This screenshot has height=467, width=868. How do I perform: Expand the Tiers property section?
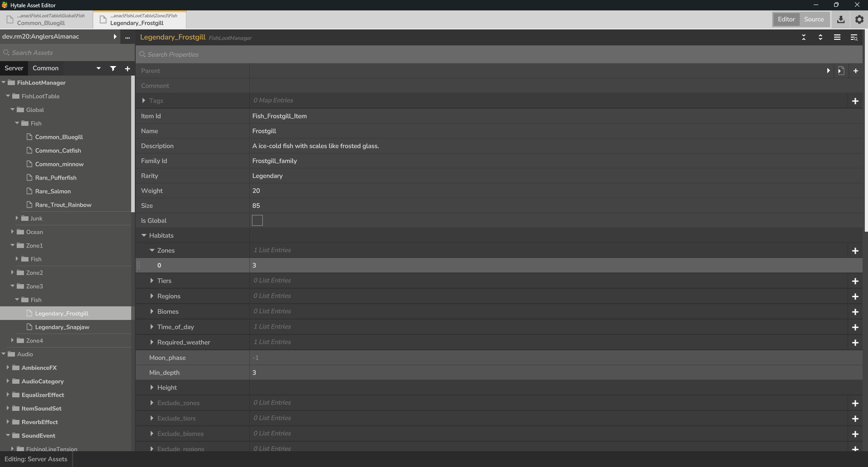coord(152,281)
